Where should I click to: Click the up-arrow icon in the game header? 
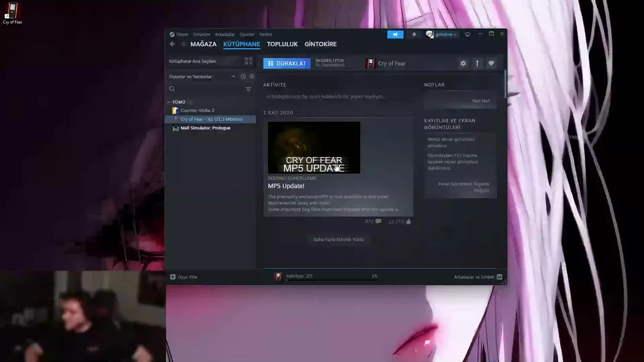(x=477, y=63)
